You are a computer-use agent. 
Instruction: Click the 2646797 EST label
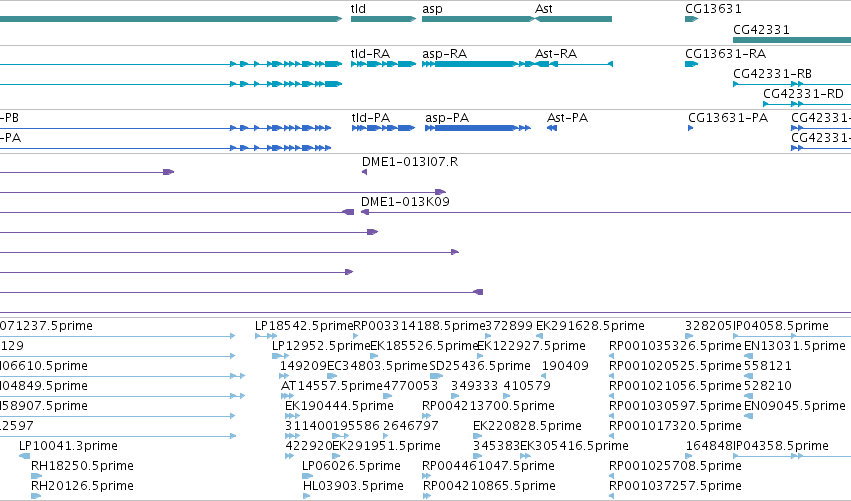[410, 426]
